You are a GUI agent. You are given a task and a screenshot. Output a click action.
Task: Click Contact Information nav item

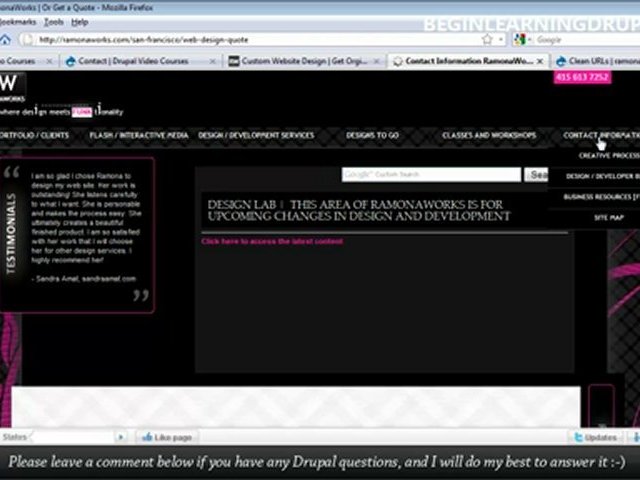pos(601,135)
